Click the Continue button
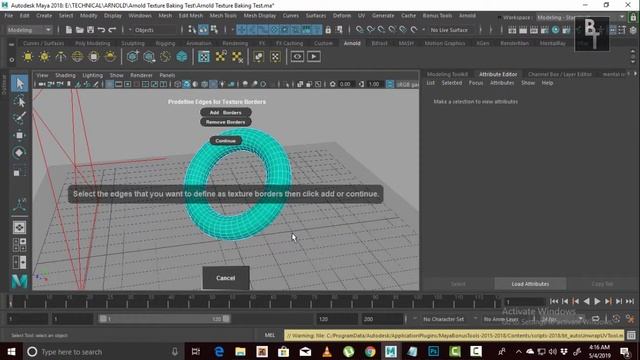The height and width of the screenshot is (360, 640). [x=226, y=141]
